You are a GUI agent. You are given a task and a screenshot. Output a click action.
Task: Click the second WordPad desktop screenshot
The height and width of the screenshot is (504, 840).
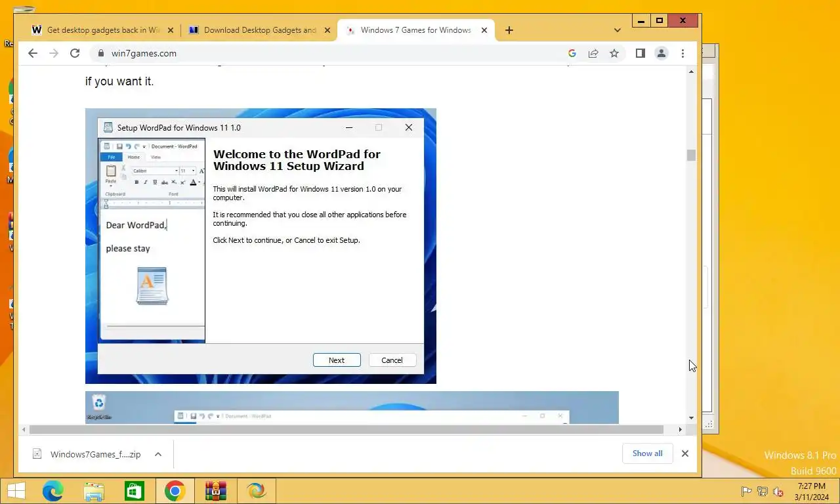(x=352, y=408)
